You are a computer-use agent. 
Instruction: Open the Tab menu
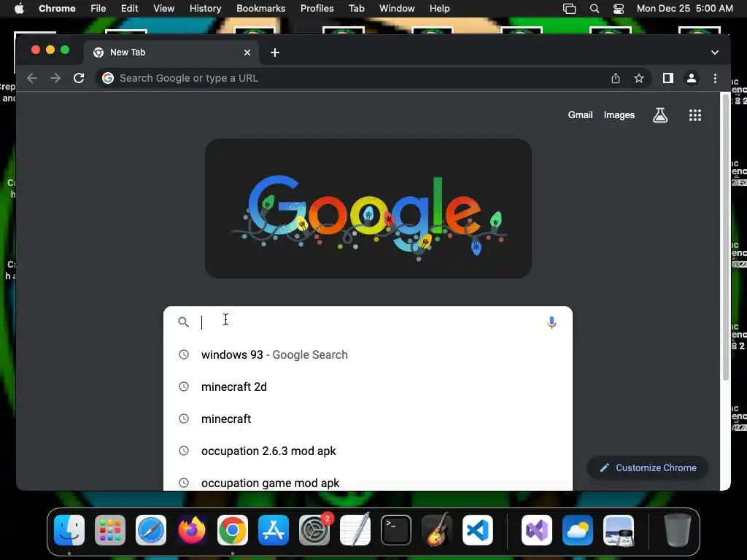[x=356, y=9]
